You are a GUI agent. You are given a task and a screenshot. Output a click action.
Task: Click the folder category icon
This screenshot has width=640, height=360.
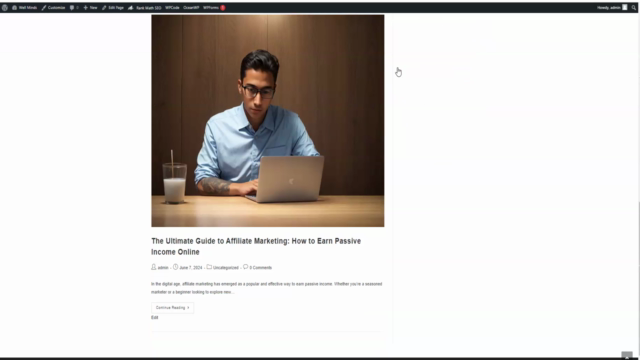click(x=209, y=267)
